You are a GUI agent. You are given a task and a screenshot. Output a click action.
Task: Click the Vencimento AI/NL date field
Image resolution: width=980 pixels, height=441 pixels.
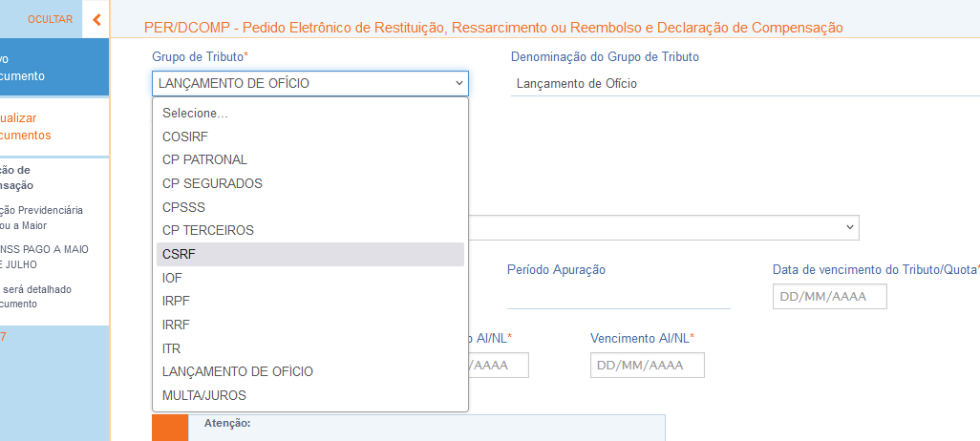tap(647, 365)
